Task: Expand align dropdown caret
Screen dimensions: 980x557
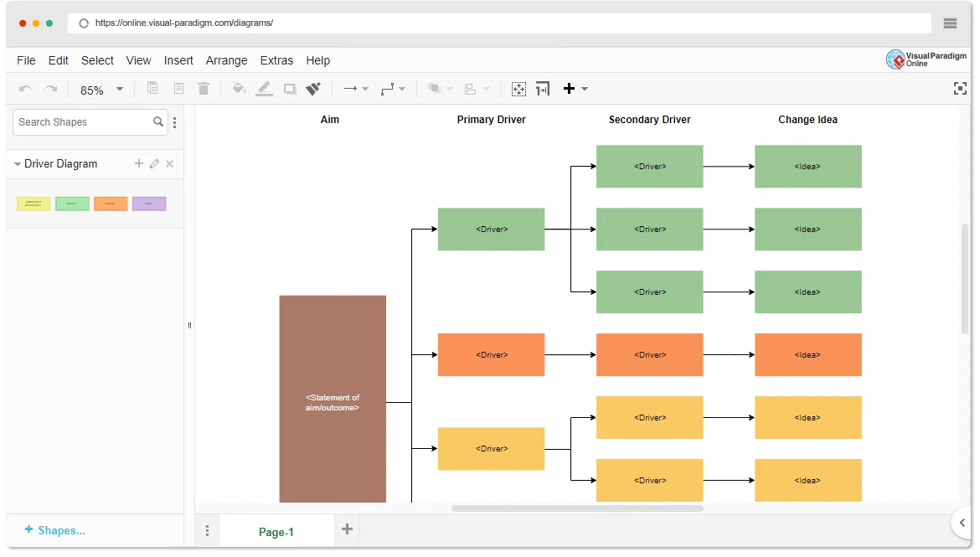Action: pos(487,90)
